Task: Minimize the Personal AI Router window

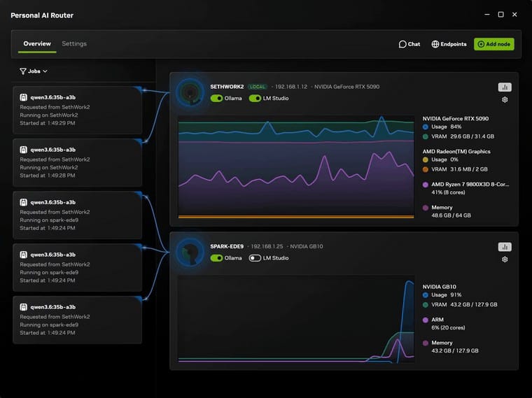Action: click(487, 15)
